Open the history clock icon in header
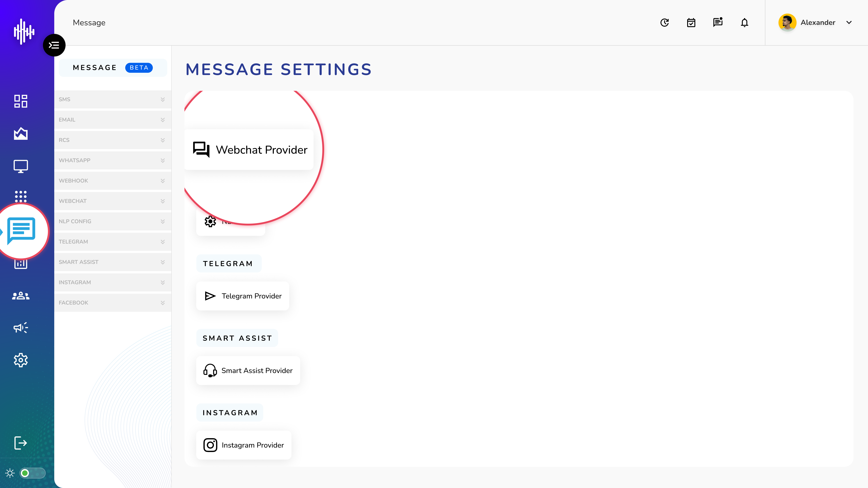868x488 pixels. click(664, 23)
